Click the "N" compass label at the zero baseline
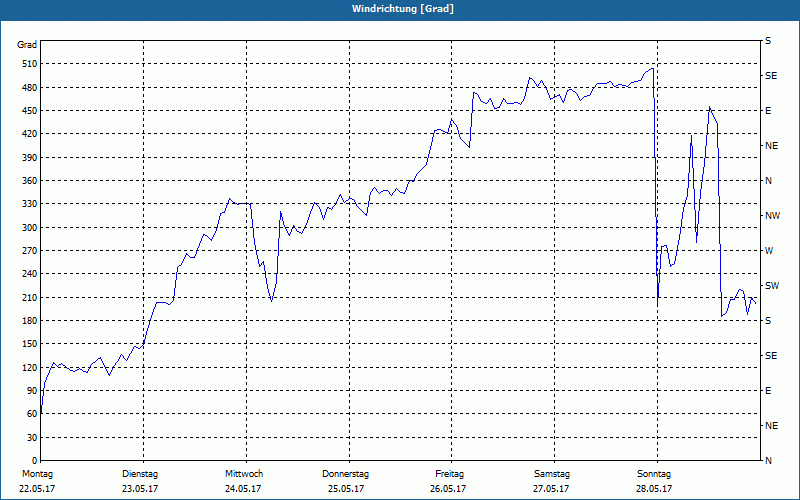This screenshot has width=800, height=500. (x=768, y=461)
